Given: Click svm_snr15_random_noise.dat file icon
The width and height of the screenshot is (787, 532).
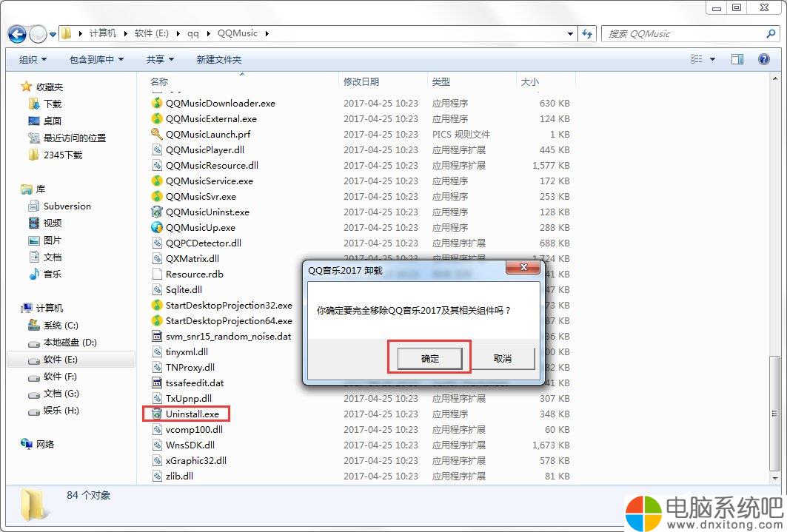Looking at the screenshot, I should (157, 336).
